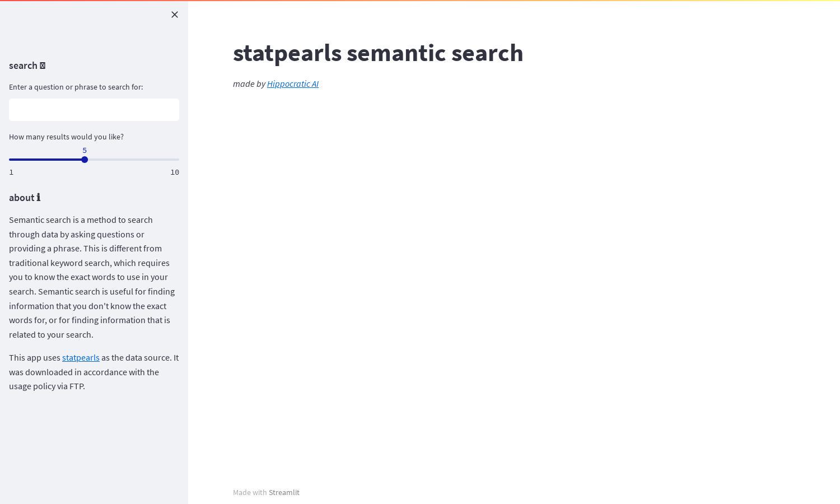Click the Streamlit footer link
Image resolution: width=840 pixels, height=504 pixels.
[x=284, y=492]
